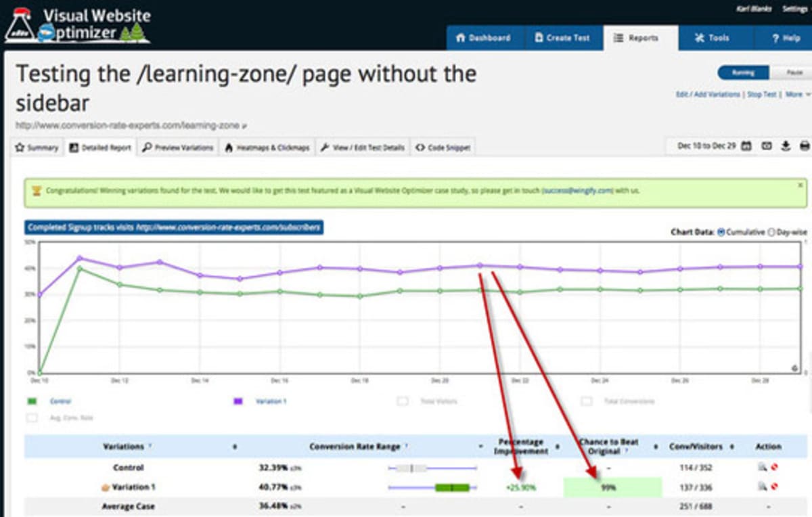Click the Stop Test link
This screenshot has width=812, height=517.
763,95
